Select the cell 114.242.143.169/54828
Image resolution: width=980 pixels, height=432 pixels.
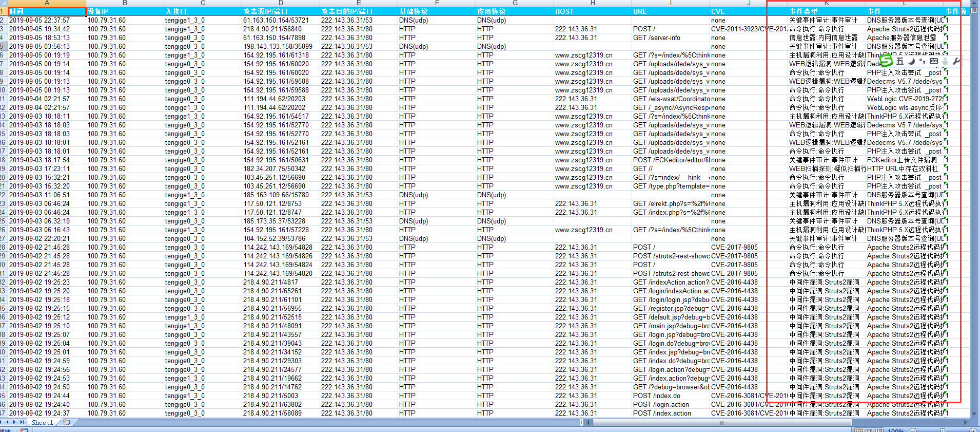[x=281, y=248]
